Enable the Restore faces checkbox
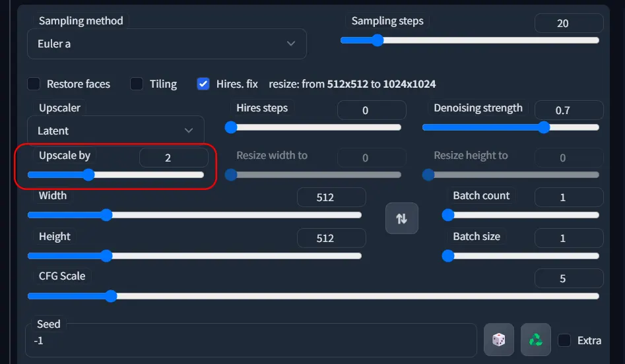 (x=34, y=84)
